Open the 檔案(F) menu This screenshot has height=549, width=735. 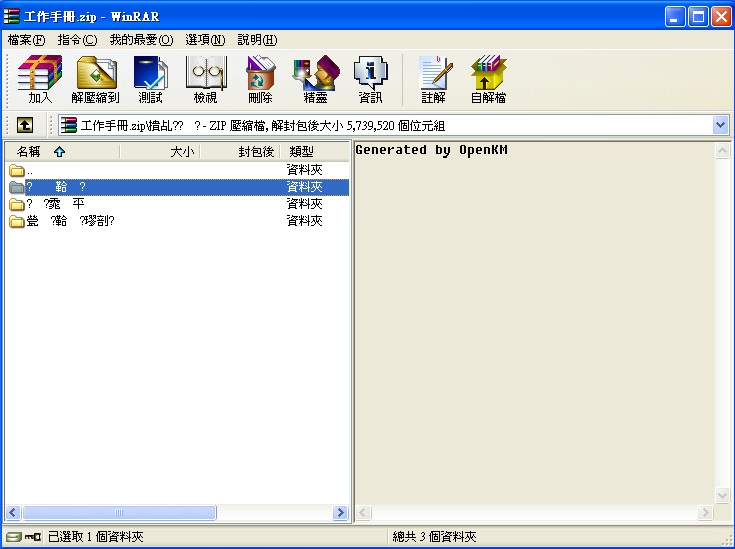click(x=26, y=40)
